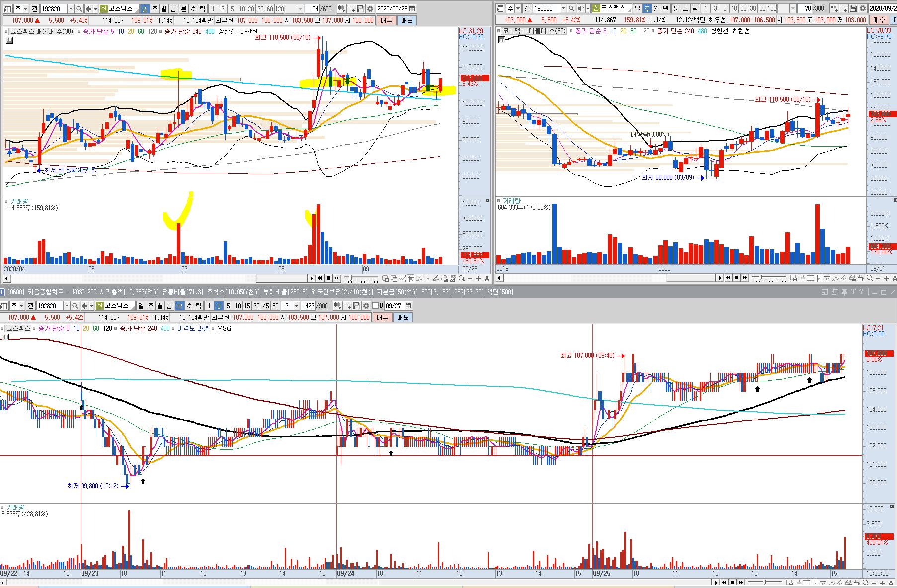Click '매도' sell button in bottom minute chart
The width and height of the screenshot is (897, 588).
404,317
